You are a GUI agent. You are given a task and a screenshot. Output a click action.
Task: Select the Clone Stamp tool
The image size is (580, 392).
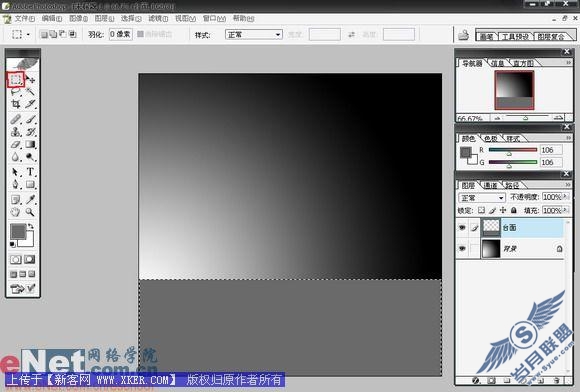tap(16, 132)
